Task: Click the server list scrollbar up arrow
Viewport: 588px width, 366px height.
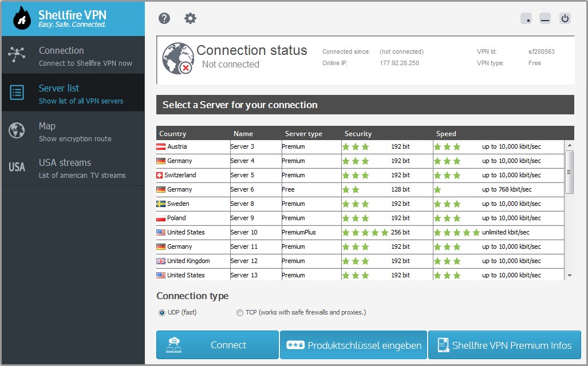Action: 569,145
